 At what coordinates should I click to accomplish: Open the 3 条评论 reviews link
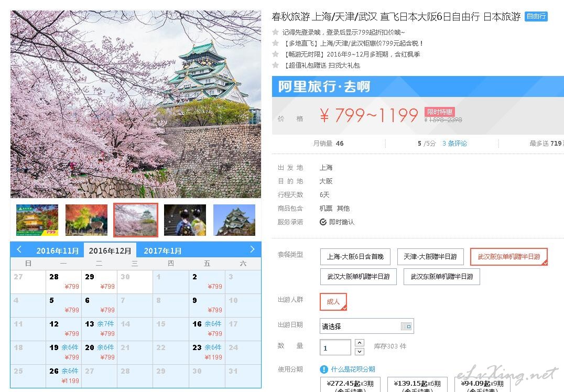click(x=454, y=144)
